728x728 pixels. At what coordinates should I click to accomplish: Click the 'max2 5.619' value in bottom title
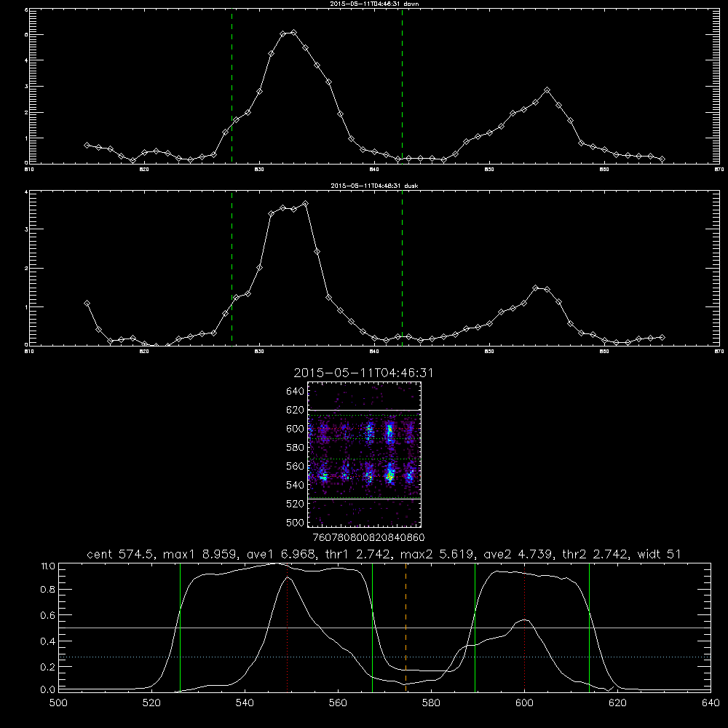436,554
